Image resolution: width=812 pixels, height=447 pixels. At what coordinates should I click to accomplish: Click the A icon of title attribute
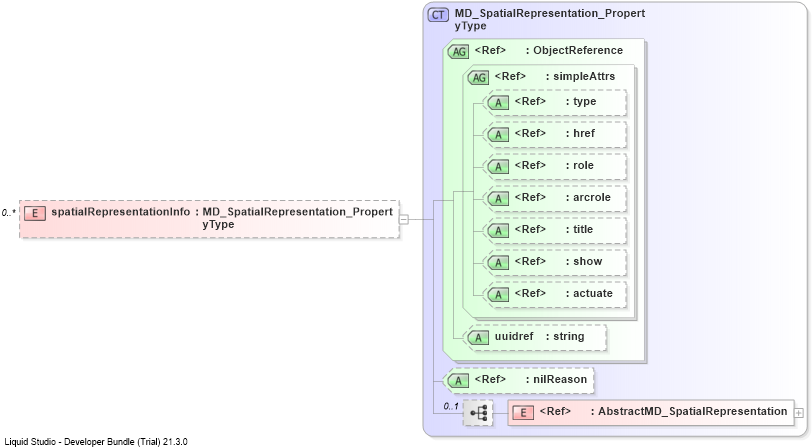[498, 230]
